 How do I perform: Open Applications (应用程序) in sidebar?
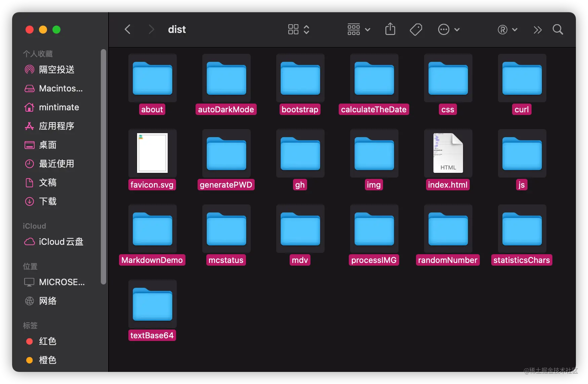pos(56,126)
